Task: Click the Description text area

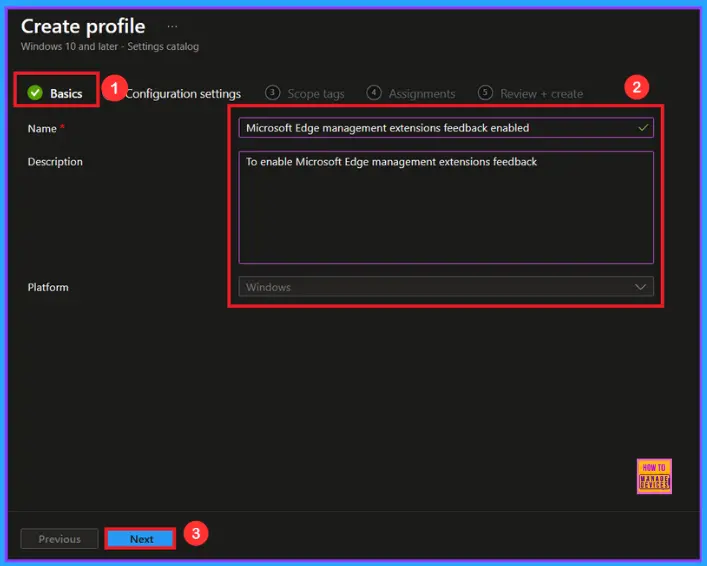Action: pyautogui.click(x=446, y=207)
